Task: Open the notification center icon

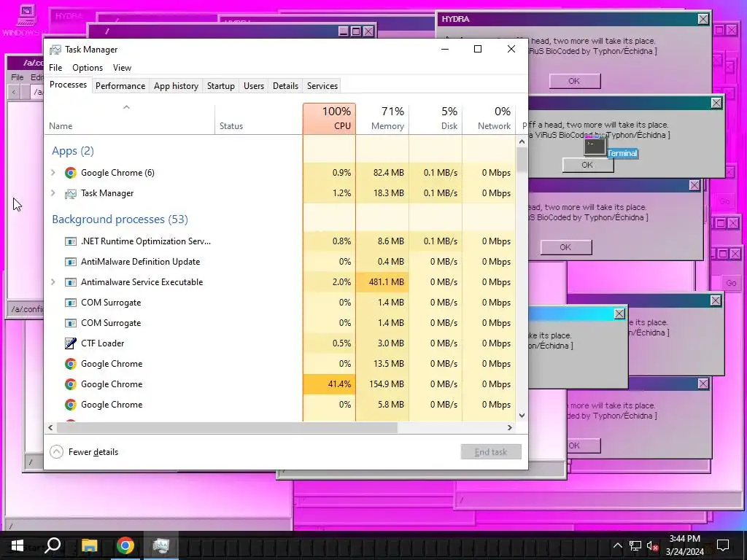Action: [723, 545]
